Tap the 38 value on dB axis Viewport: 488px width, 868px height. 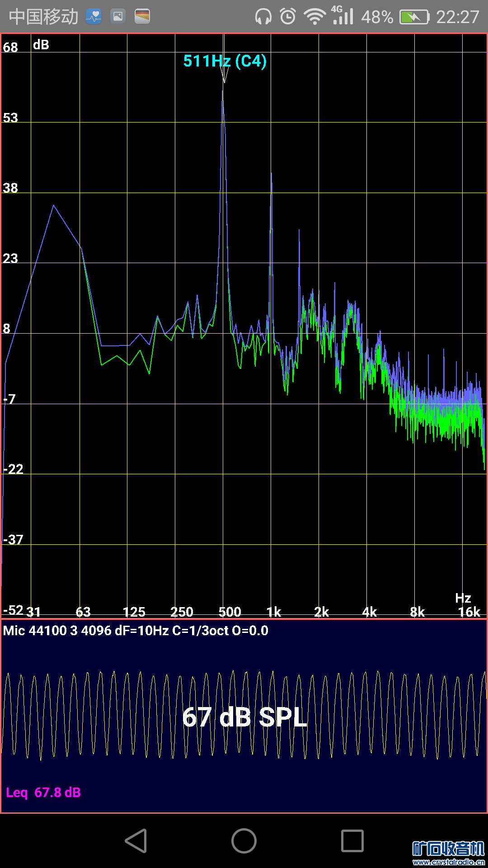(x=10, y=188)
